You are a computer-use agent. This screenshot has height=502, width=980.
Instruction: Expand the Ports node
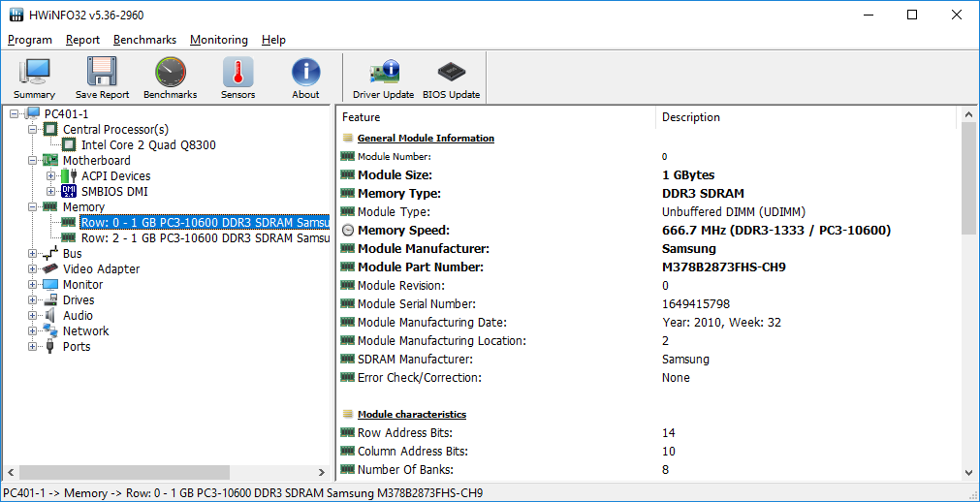click(33, 346)
